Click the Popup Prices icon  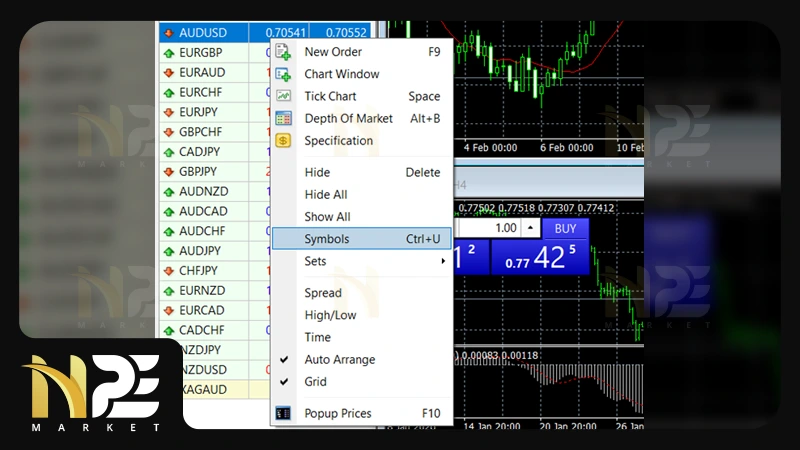point(283,413)
